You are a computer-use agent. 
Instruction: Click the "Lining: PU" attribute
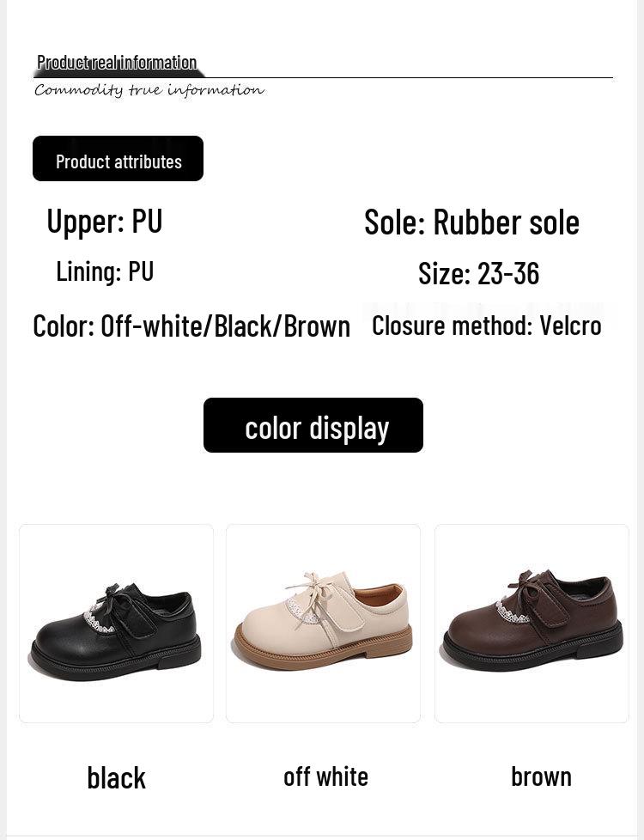104,271
